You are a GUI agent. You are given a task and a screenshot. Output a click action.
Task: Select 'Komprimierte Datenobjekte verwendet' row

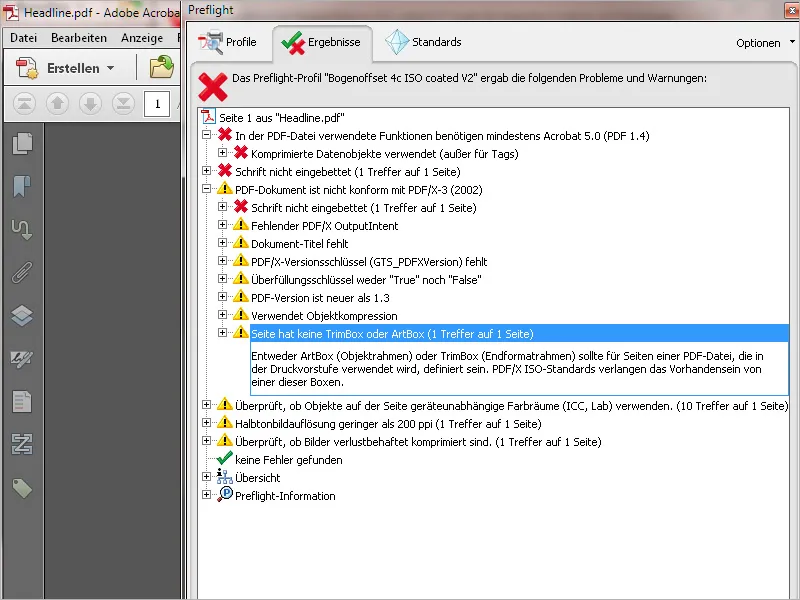click(384, 154)
